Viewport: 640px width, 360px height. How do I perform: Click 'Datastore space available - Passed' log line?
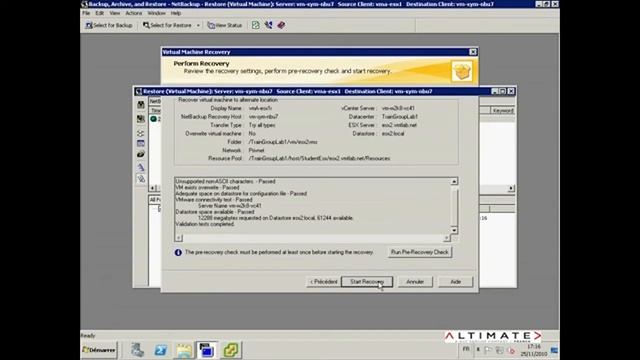click(215, 212)
